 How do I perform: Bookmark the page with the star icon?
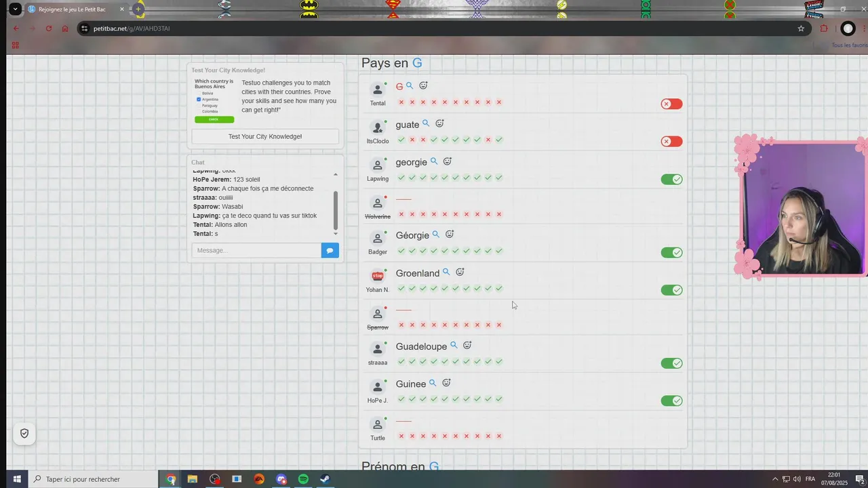(x=801, y=28)
